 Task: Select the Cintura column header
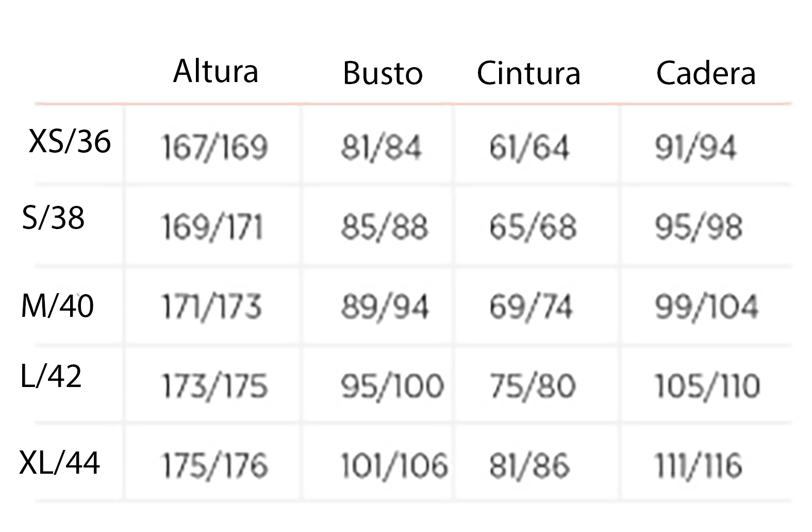(528, 73)
